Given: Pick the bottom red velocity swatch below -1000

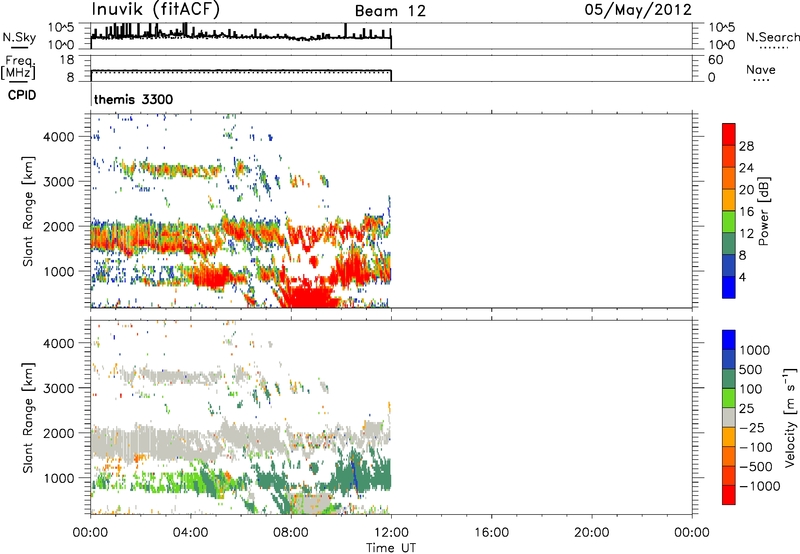Looking at the screenshot, I should (x=729, y=495).
